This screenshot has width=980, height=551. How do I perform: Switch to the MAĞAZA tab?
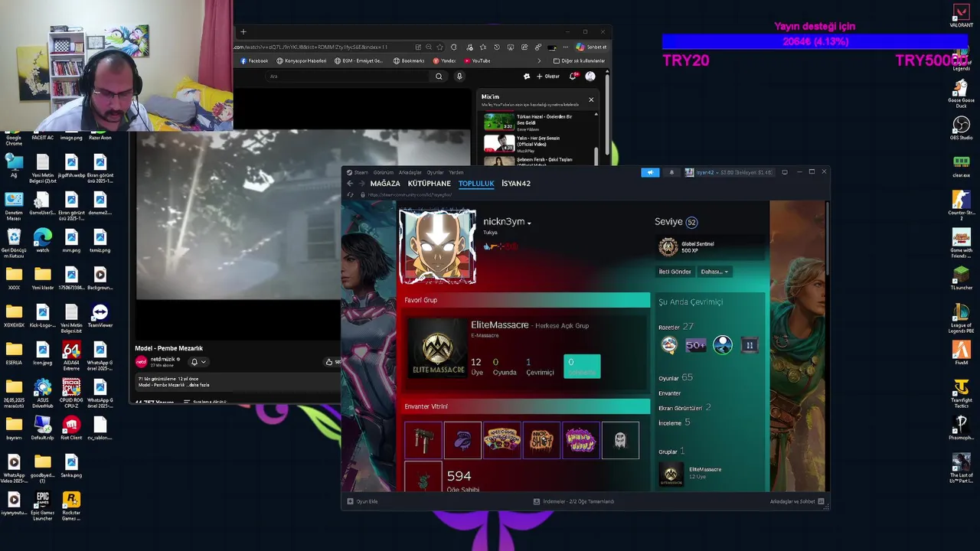tap(385, 184)
